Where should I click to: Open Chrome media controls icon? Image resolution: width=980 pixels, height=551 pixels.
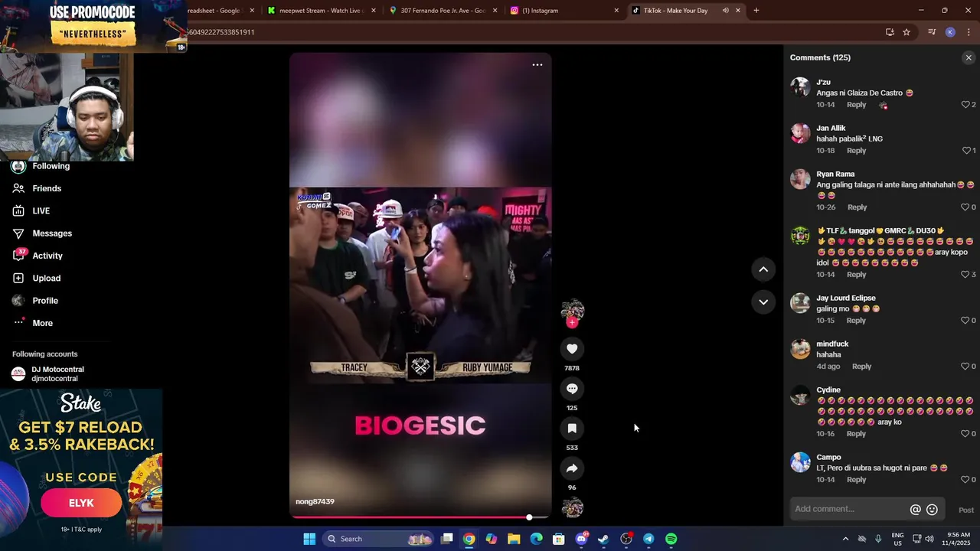click(932, 32)
